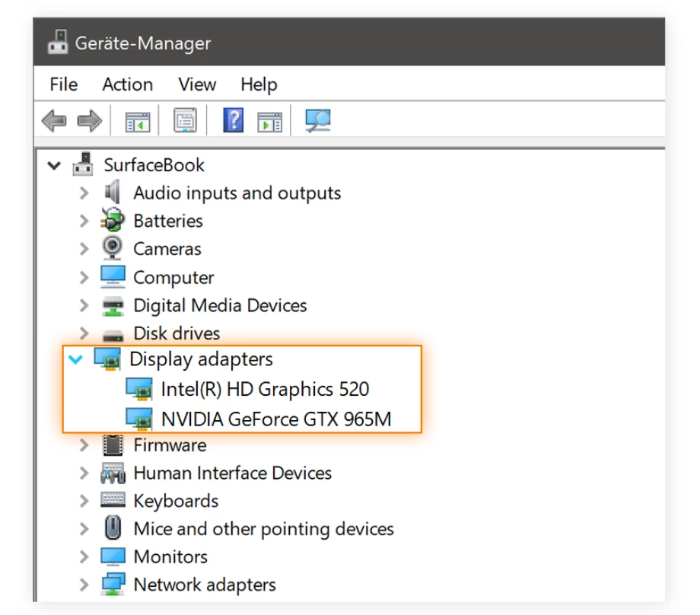Expand Mice and other pointing devices

84,529
